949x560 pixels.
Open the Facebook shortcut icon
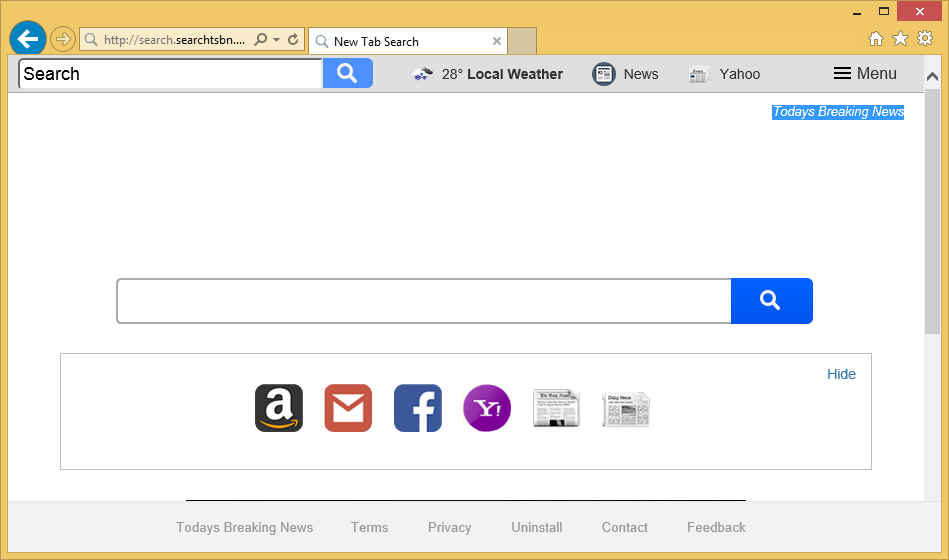pyautogui.click(x=417, y=408)
